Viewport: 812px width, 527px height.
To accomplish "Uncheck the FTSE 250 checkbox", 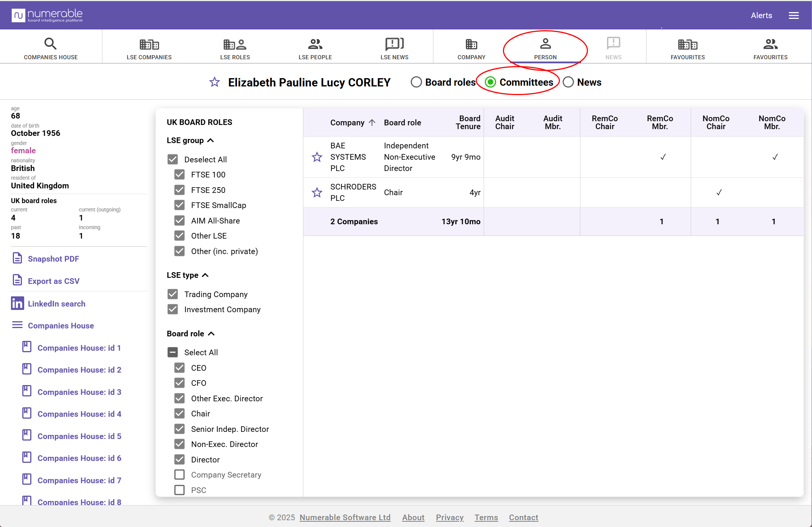I will click(179, 190).
